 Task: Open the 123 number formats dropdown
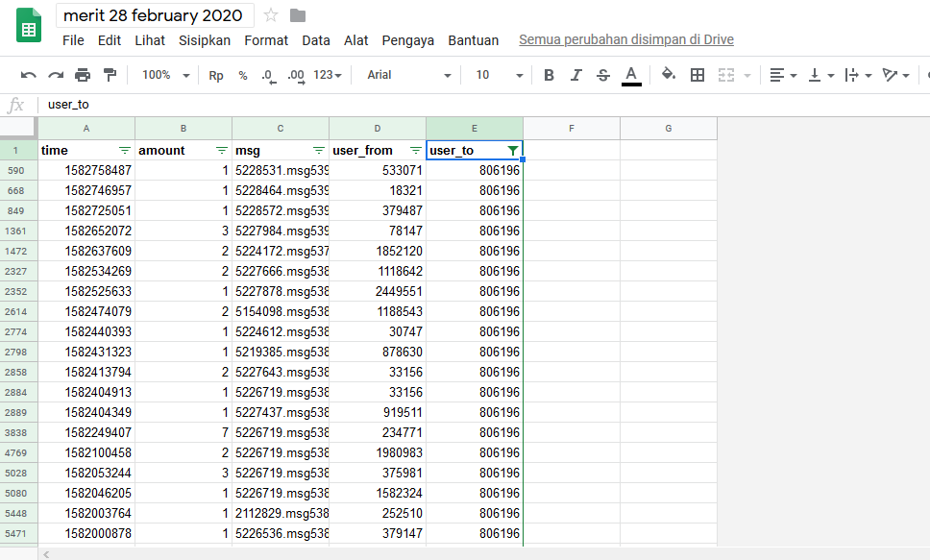328,75
